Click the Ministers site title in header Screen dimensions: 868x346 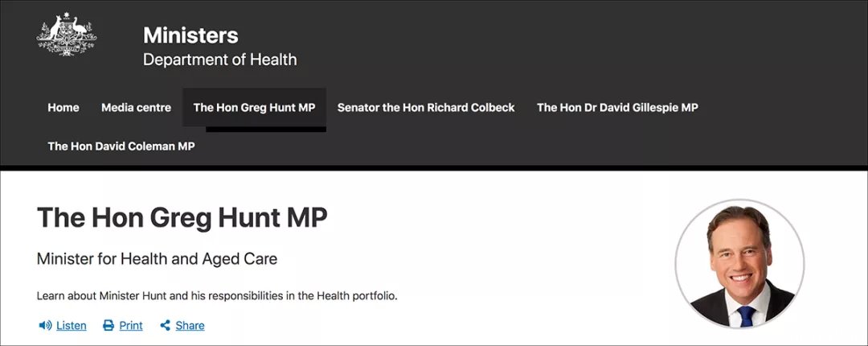[191, 35]
